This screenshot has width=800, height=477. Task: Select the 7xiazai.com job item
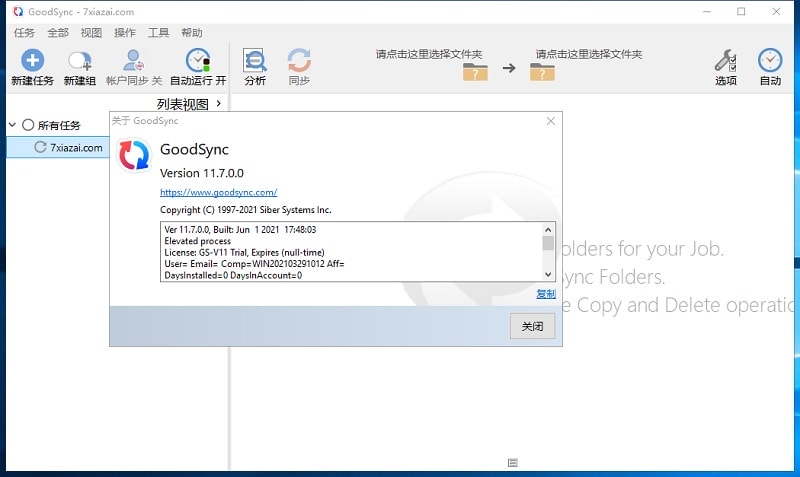click(x=75, y=147)
